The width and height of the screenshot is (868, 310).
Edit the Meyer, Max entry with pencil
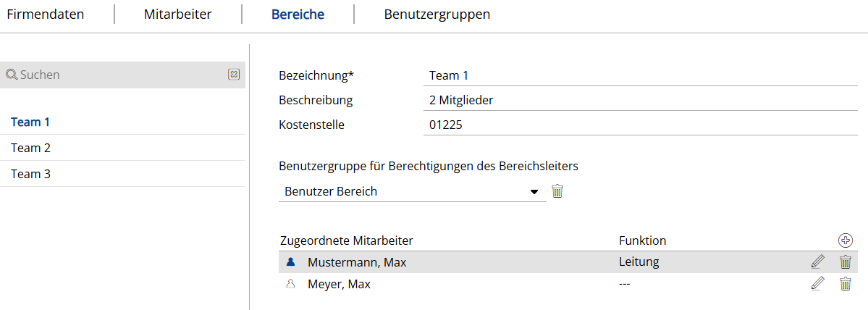tap(818, 284)
